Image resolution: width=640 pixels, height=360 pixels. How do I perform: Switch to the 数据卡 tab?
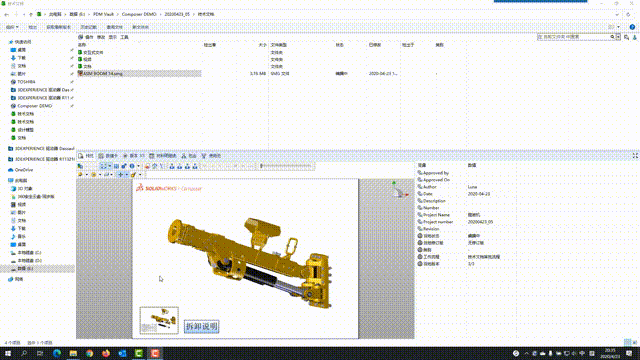tap(108, 156)
